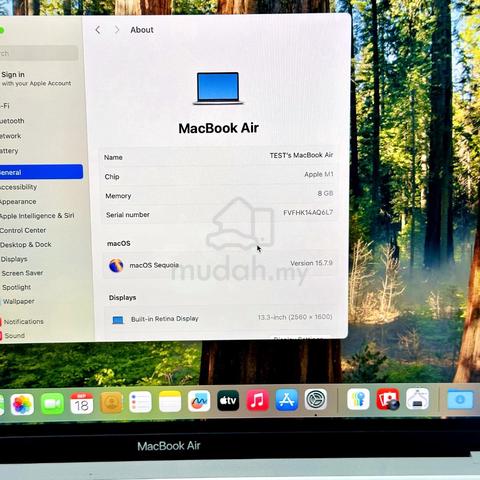The width and height of the screenshot is (480, 480).
Task: Open the Notes app icon
Action: pos(170,401)
